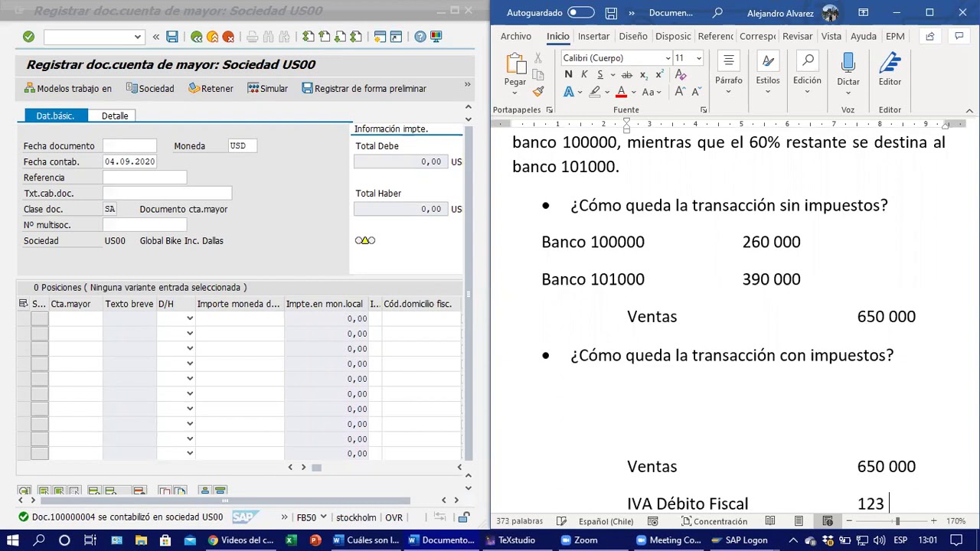Open SAP Help question mark icon
This screenshot has height=551, width=980.
tap(420, 37)
